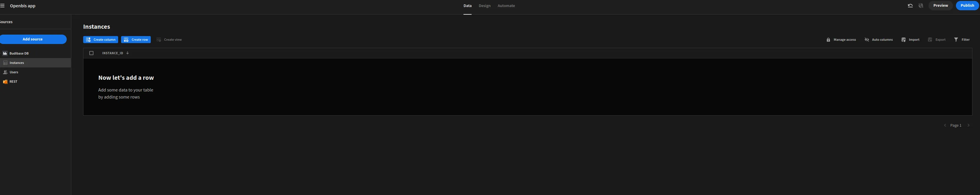Viewport: 980px width, 195px height.
Task: Click the crossed-eye Auto columns icon
Action: pos(867,40)
